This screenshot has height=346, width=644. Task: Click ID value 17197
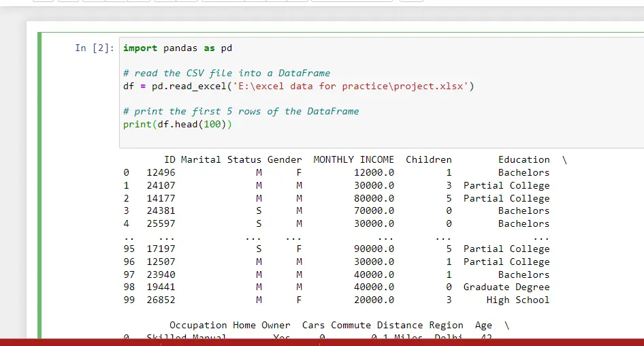tap(161, 249)
